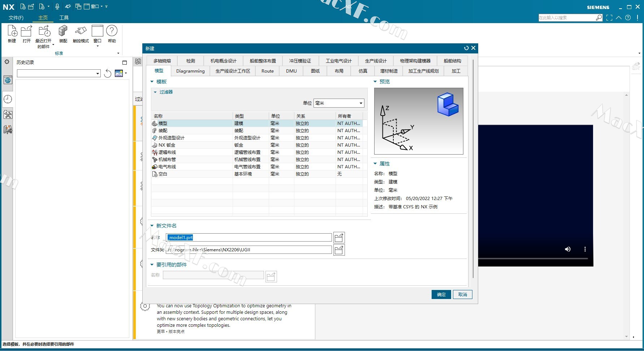The height and width of the screenshot is (351, 644).
Task: Close the 新建 dialog
Action: [x=473, y=48]
